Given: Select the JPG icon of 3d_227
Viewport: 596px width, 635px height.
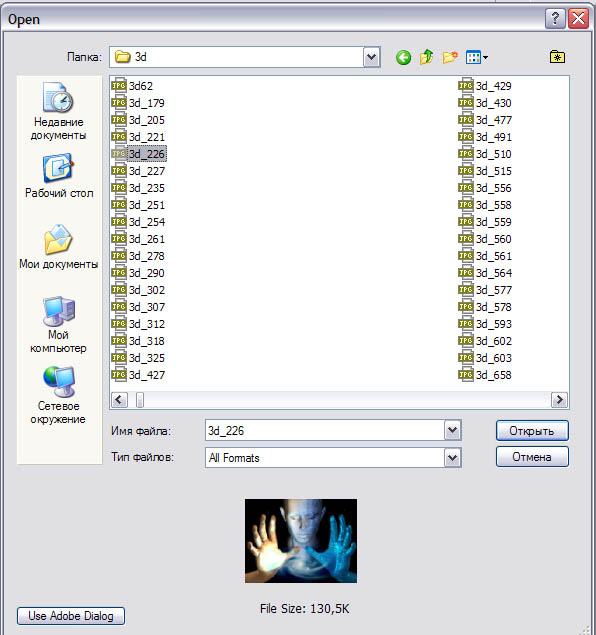Looking at the screenshot, I should pos(119,170).
